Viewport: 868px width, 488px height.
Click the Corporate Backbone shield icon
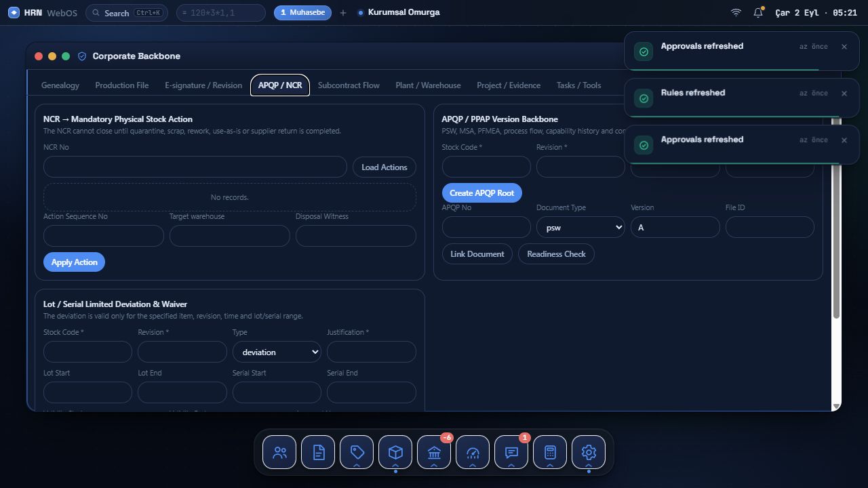click(x=82, y=56)
